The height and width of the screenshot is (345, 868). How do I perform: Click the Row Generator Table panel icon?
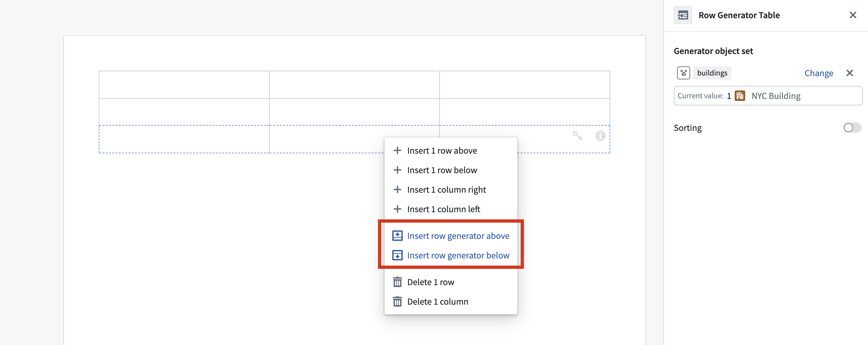[683, 15]
